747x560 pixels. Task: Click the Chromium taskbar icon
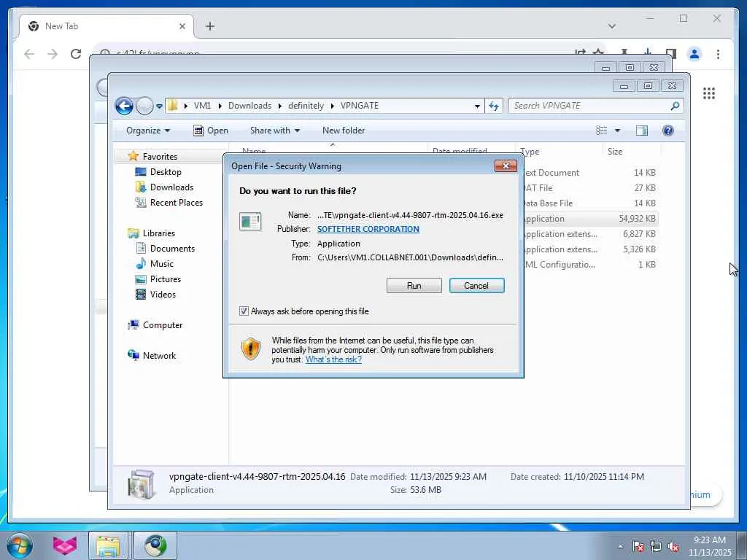pyautogui.click(x=155, y=545)
